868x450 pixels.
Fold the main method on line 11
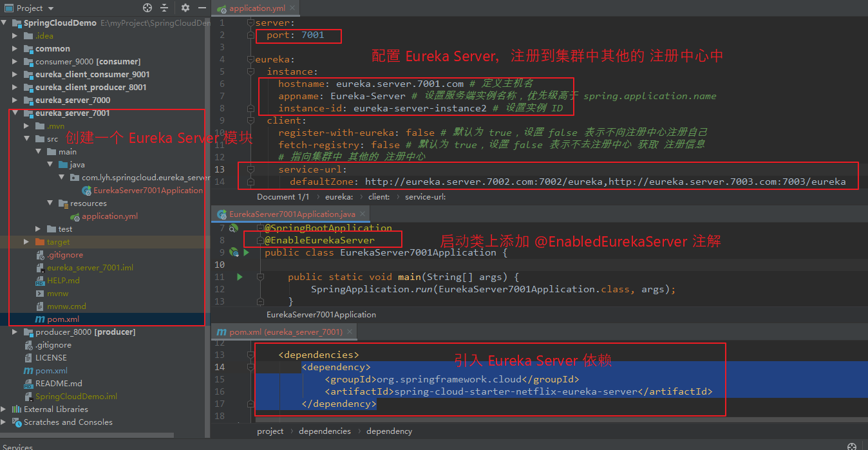(261, 277)
